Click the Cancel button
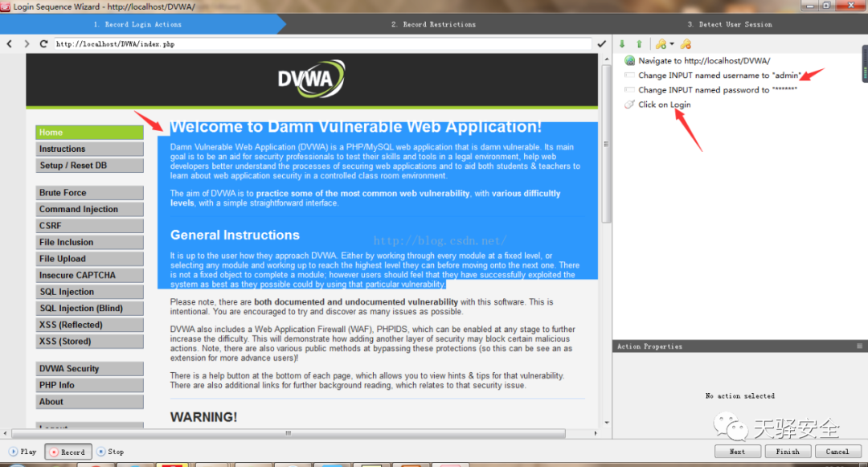 coord(837,452)
